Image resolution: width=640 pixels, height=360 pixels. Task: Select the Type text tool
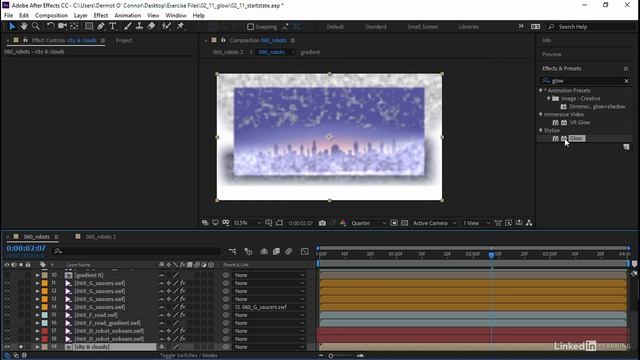113,27
